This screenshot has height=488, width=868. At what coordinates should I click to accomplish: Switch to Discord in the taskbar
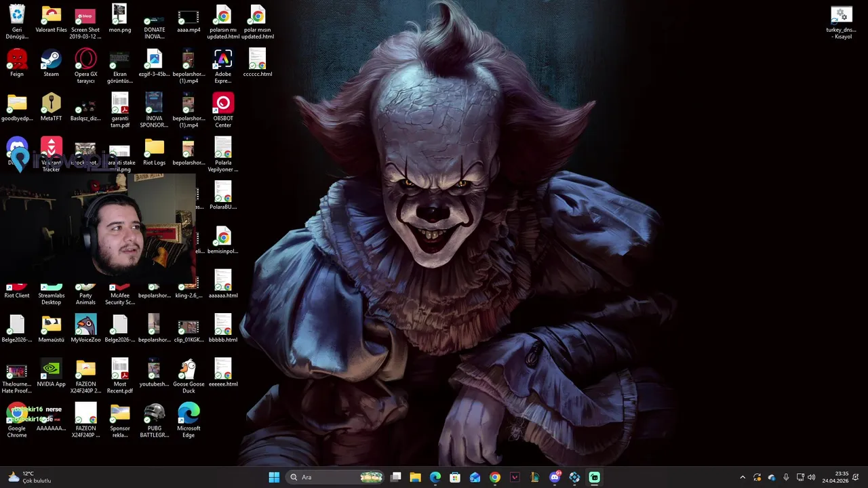coord(555,477)
